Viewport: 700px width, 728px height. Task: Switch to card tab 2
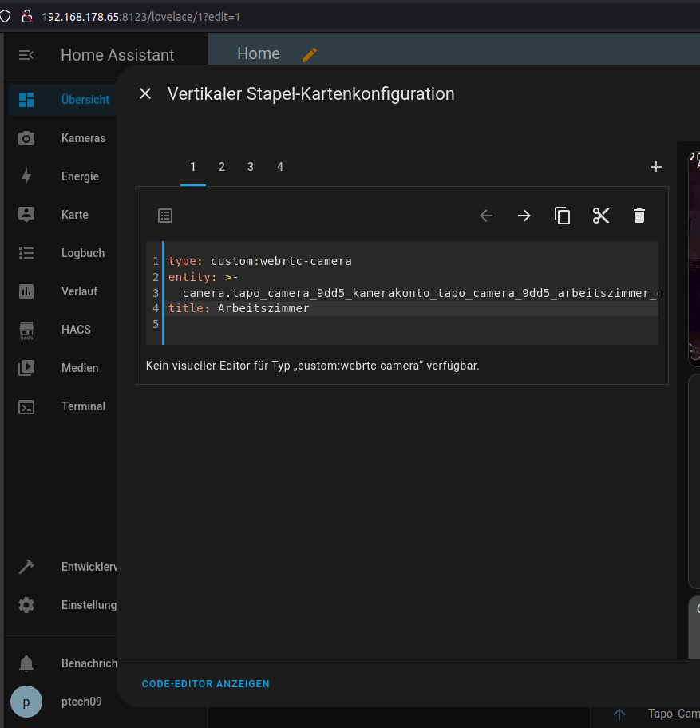[x=222, y=167]
